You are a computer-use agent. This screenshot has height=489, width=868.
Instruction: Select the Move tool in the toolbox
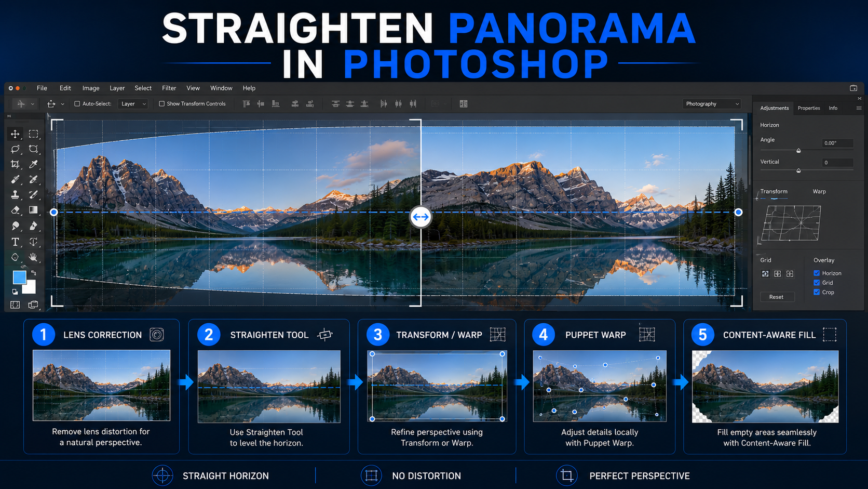tap(15, 134)
